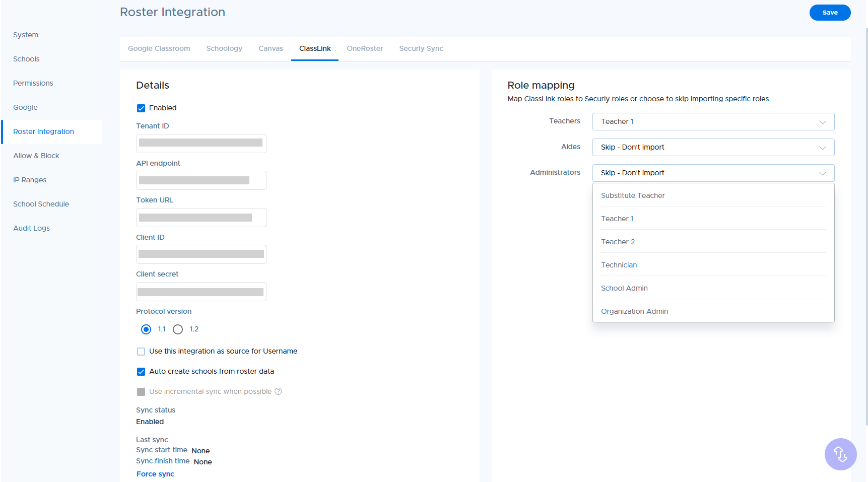868x482 pixels.
Task: Uncheck Auto create schools from roster data
Action: point(141,372)
